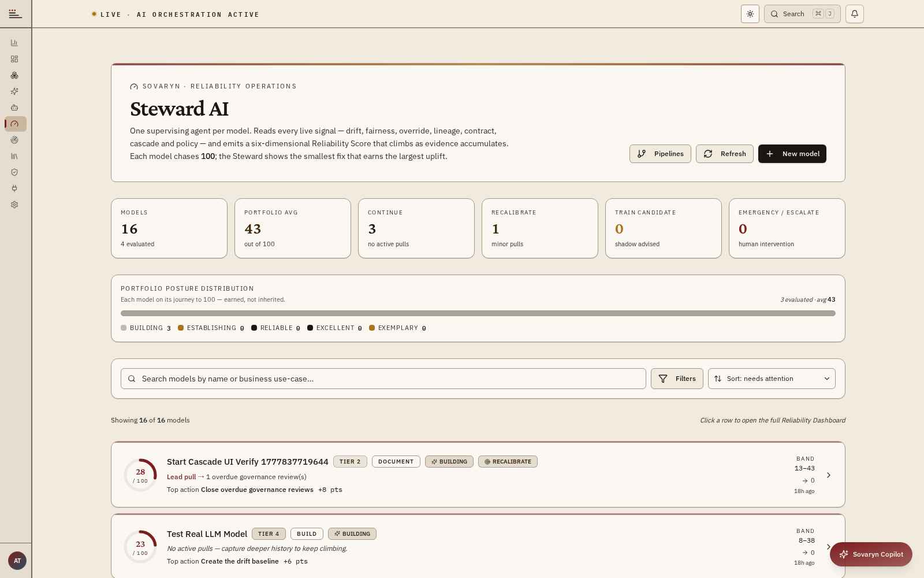Click the TIER 2 badge

pos(350,462)
